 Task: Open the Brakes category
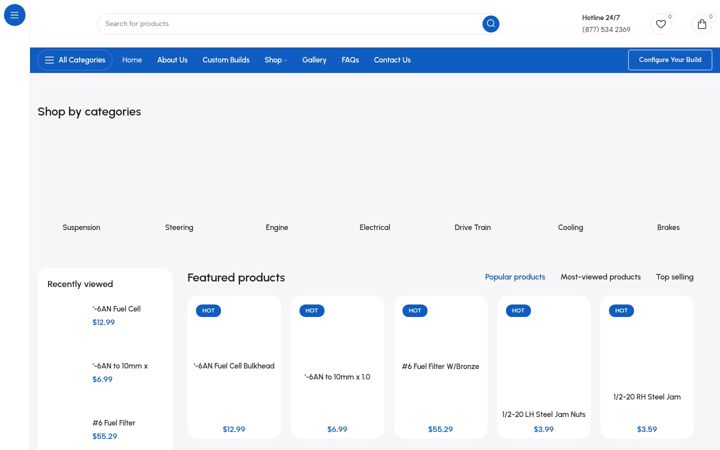pyautogui.click(x=668, y=227)
